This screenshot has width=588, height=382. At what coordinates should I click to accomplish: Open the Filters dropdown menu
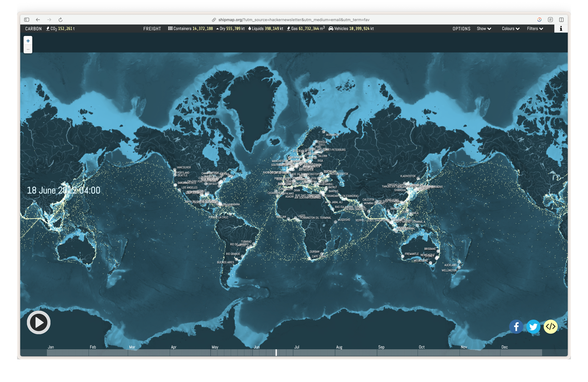[x=535, y=29]
